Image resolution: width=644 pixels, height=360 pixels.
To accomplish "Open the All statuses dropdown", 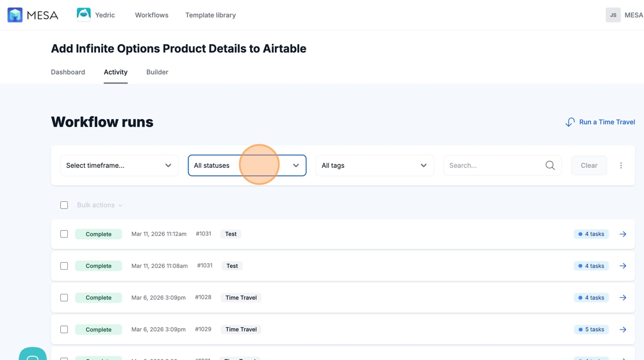I will 247,166.
